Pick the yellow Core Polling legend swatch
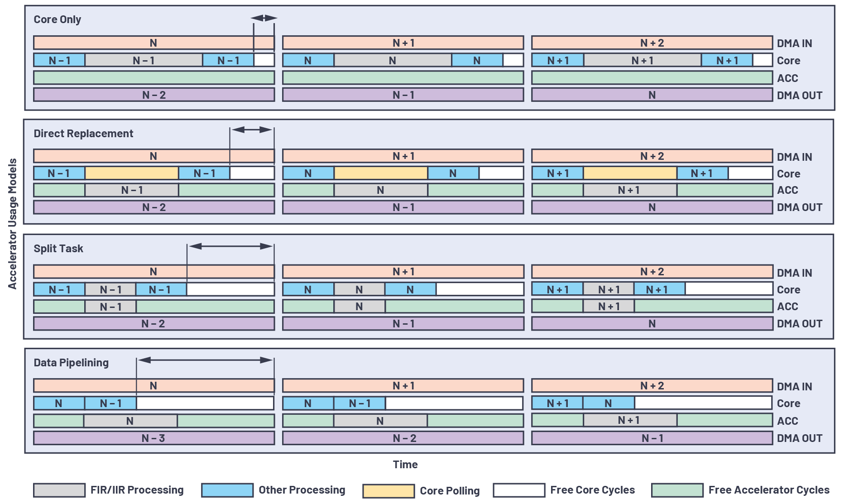Image resolution: width=844 pixels, height=504 pixels. [388, 491]
